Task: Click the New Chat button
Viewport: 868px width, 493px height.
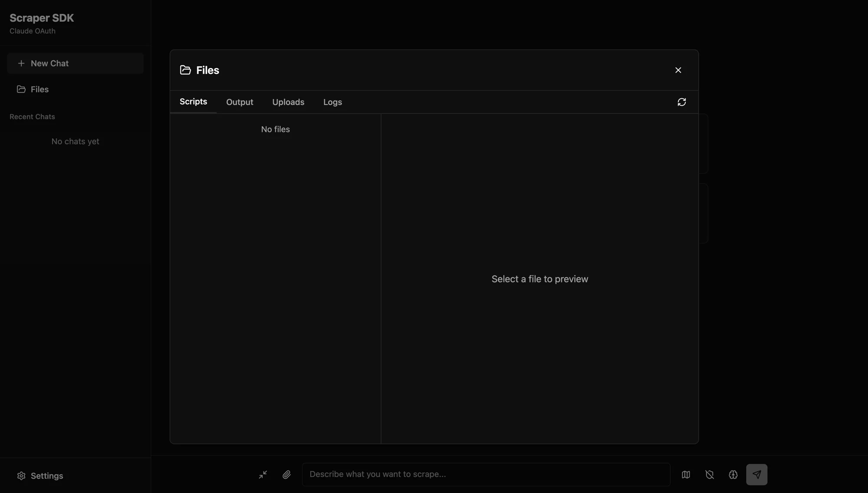Action: (75, 63)
